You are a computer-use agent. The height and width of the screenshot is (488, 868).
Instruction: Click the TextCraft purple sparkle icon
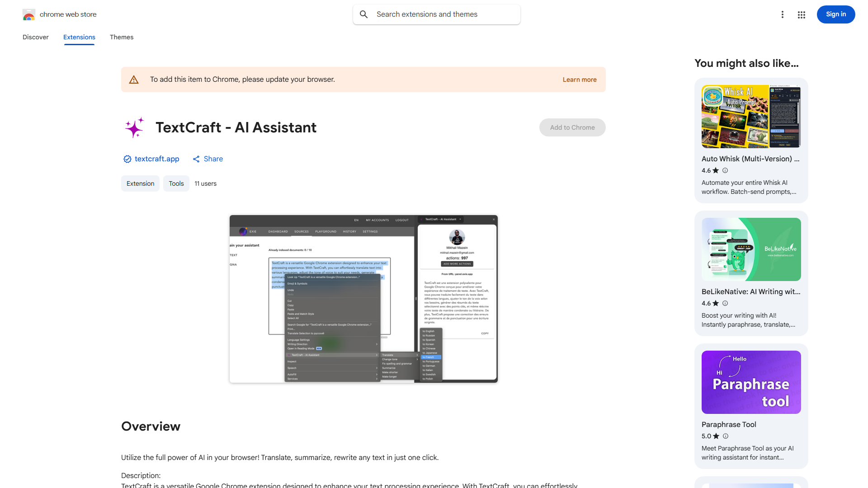[x=134, y=128]
